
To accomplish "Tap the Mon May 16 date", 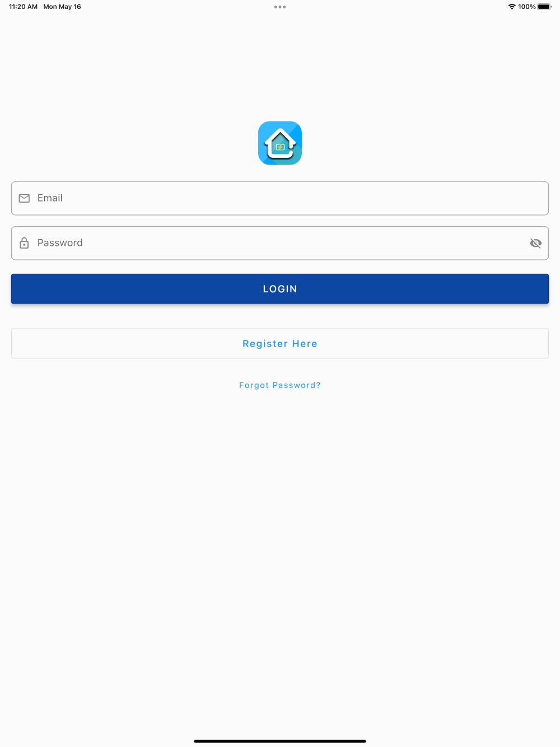I will click(62, 7).
